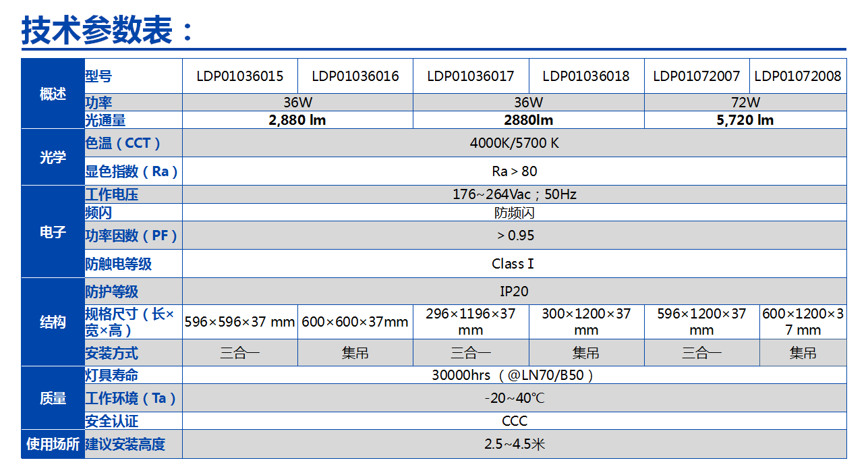Select the 4000K/5700 K color temperature cell
Screen dimensions: 868x471
(x=514, y=143)
